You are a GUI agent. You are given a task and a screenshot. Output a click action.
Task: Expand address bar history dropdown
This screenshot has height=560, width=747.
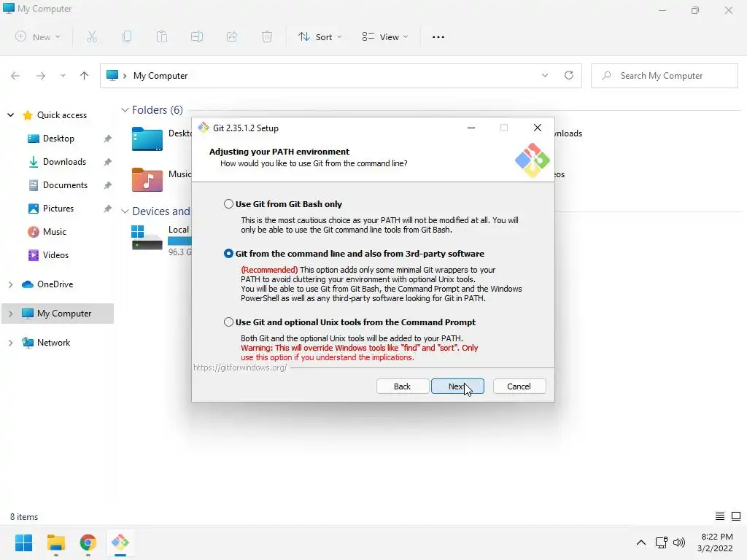545,75
